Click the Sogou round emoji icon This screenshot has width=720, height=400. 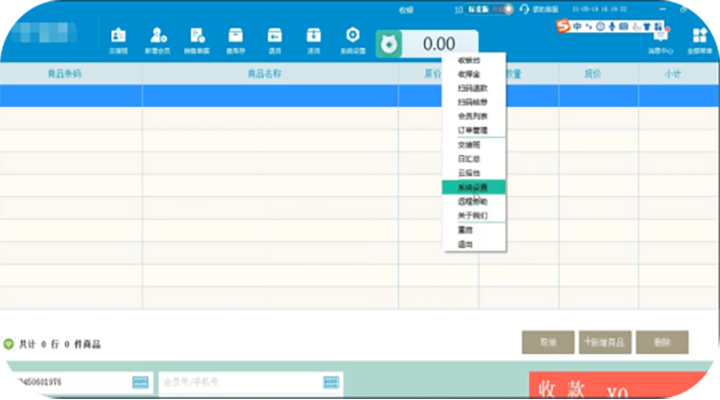[x=601, y=27]
